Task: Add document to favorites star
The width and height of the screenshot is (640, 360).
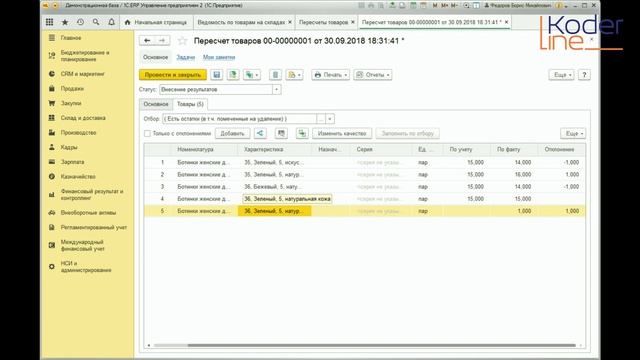Action: click(182, 40)
